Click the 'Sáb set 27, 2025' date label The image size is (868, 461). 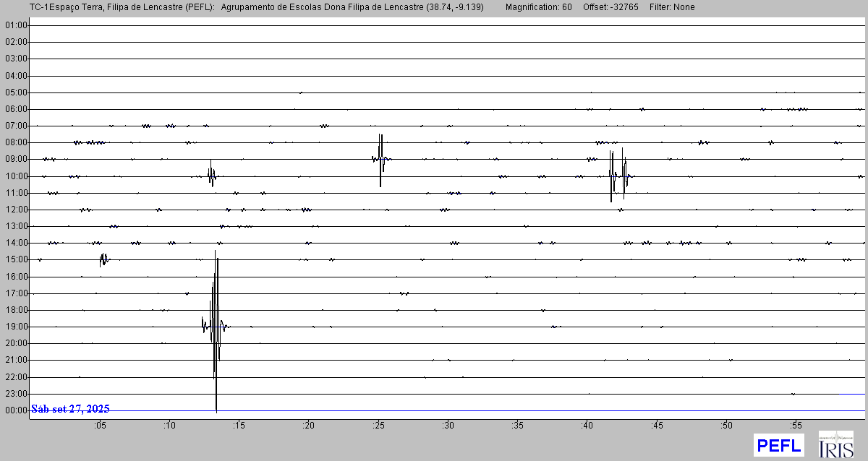[70, 409]
